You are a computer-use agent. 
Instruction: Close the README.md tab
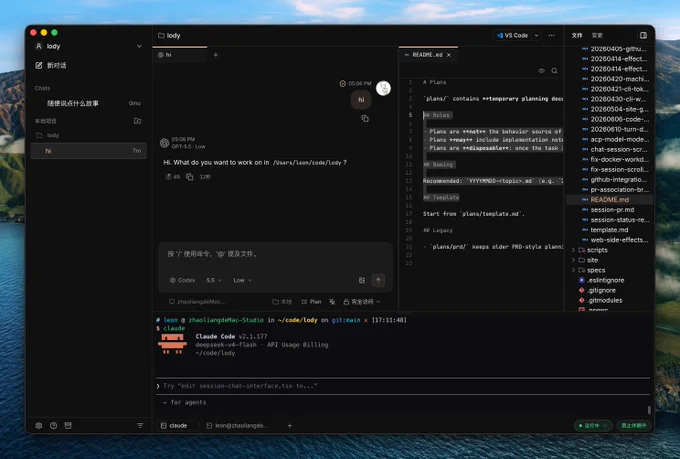tap(449, 55)
